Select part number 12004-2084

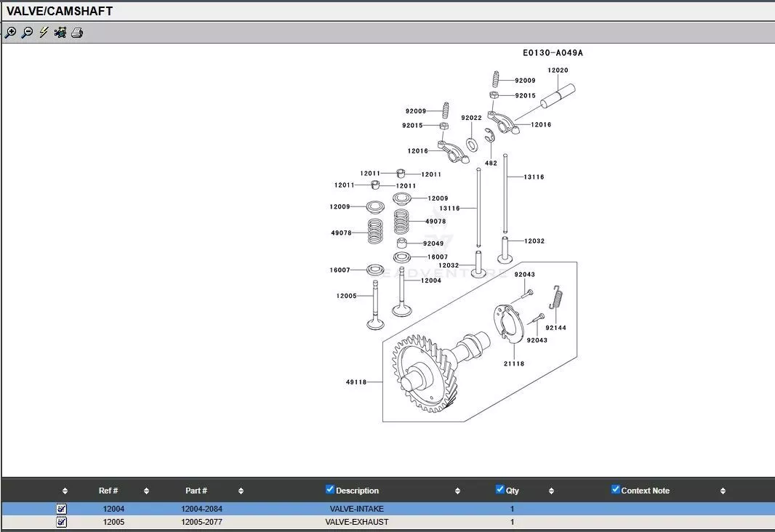click(x=201, y=509)
